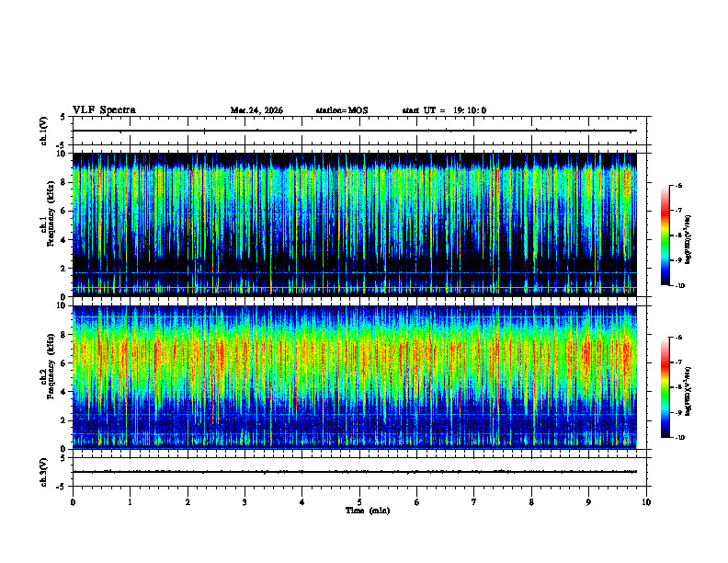Click the "-7" tick on ch.2 color bar
The width and height of the screenshot is (728, 563).
[x=678, y=362]
